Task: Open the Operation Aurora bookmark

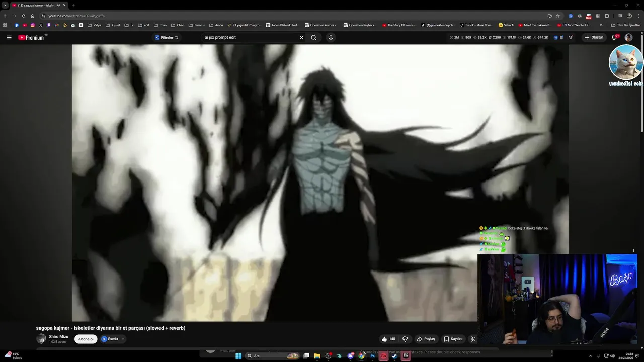Action: [322, 25]
